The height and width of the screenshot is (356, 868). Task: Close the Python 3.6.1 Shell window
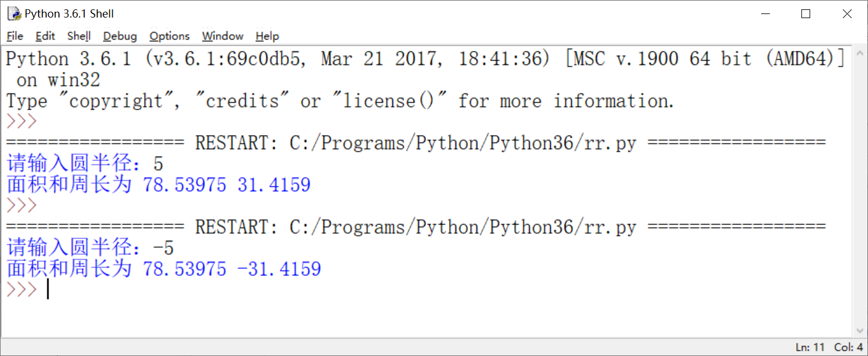click(847, 14)
